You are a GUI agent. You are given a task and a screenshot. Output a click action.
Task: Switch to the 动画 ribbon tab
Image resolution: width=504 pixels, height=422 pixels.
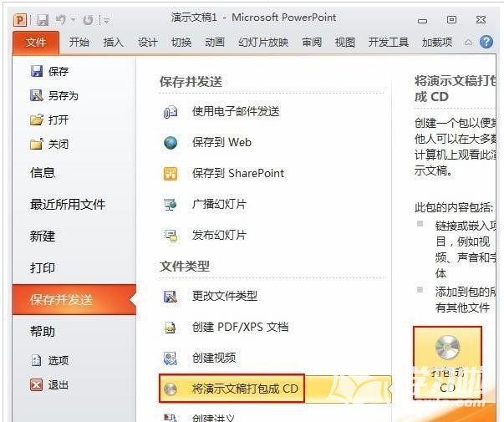tap(215, 42)
